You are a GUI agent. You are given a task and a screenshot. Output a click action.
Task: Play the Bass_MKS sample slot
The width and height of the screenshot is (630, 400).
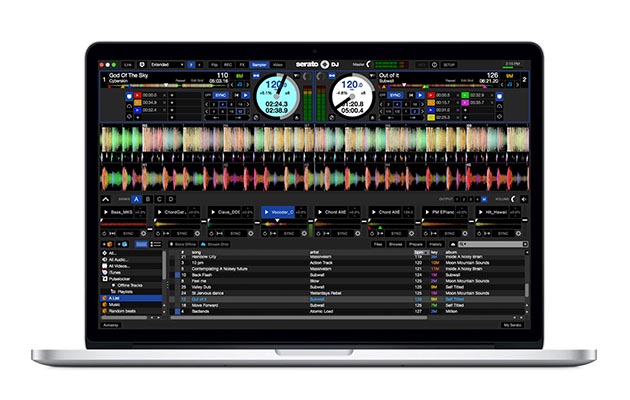pyautogui.click(x=123, y=213)
